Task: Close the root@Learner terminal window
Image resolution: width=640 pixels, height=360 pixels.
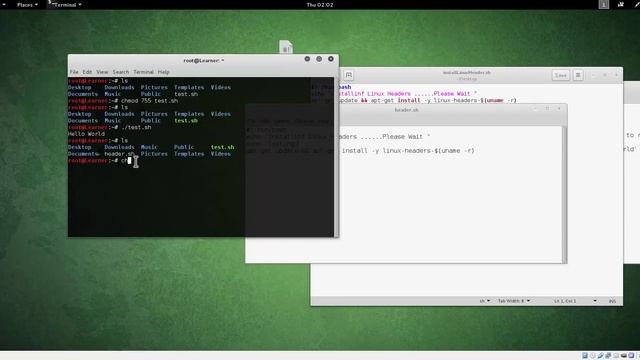Action: pos(331,59)
